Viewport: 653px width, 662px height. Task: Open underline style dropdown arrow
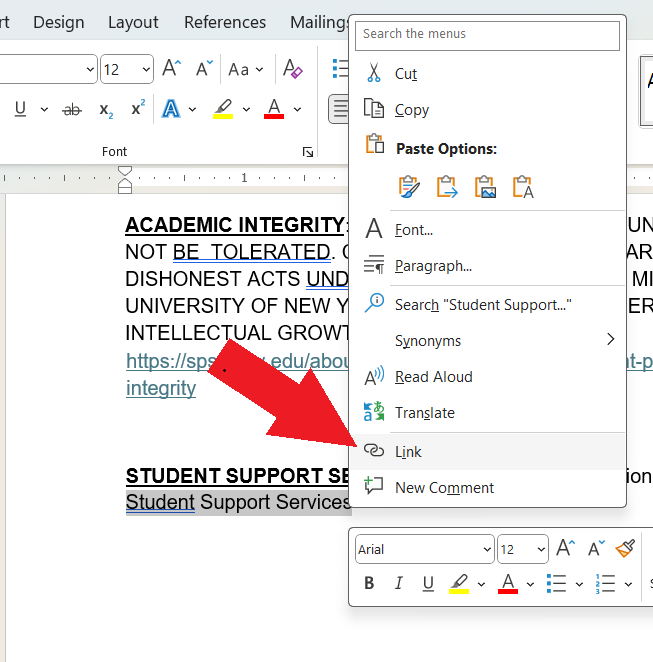[44, 110]
